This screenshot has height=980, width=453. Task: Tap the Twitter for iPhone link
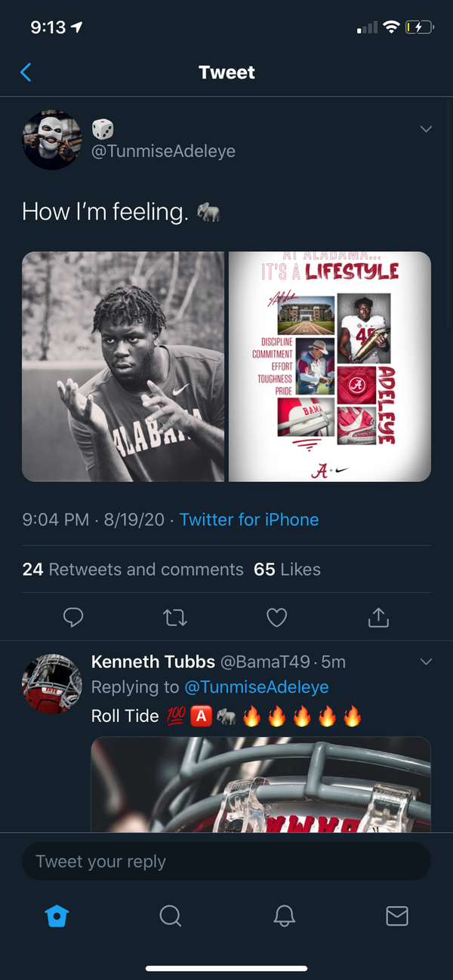[x=249, y=520]
